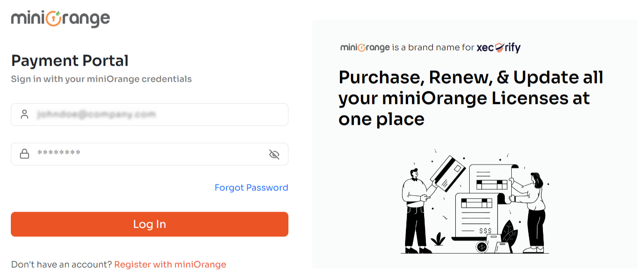Click the credit card in the illustration
Image resolution: width=644 pixels, height=278 pixels.
447,173
